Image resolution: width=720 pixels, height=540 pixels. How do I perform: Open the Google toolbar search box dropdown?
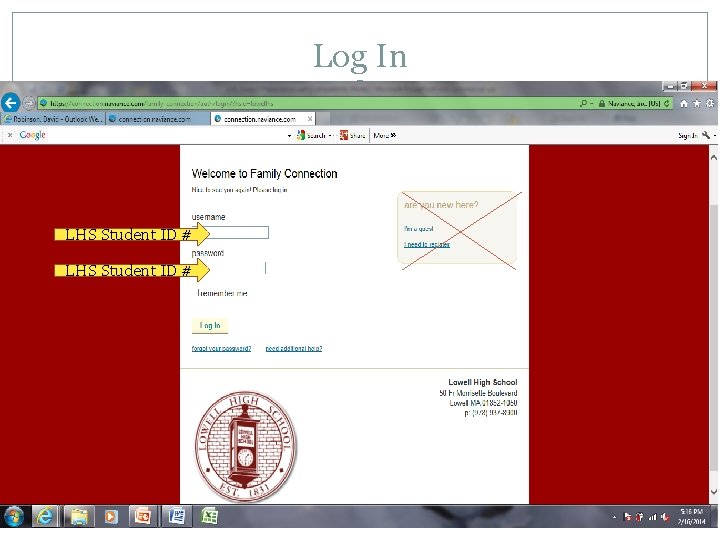[289, 135]
